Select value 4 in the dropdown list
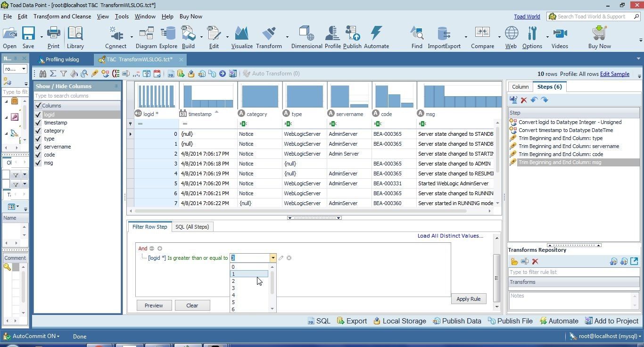 click(249, 295)
